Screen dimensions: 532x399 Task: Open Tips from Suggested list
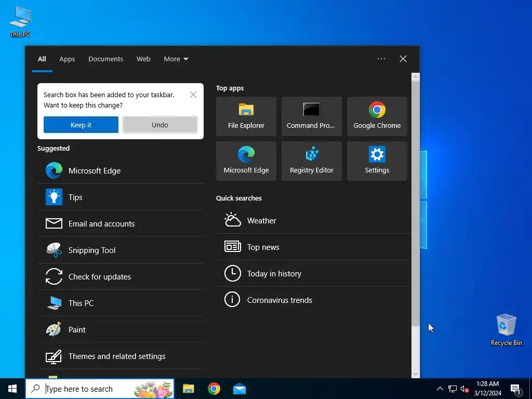click(x=121, y=197)
